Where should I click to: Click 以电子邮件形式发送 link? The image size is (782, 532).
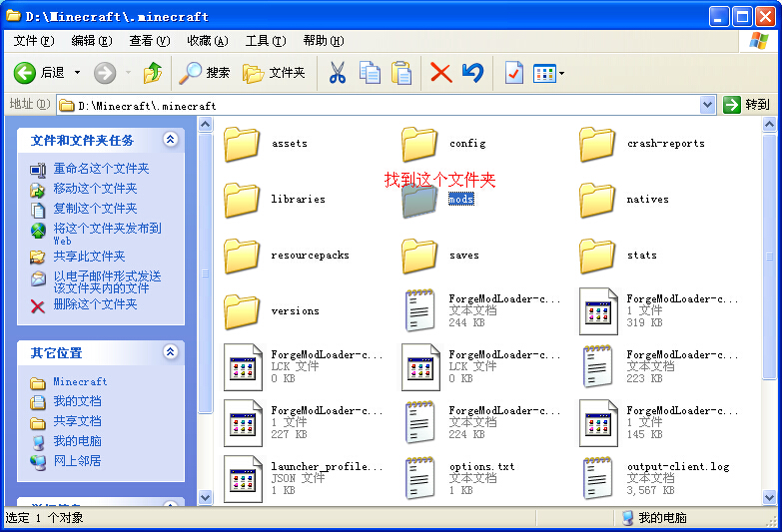(107, 281)
